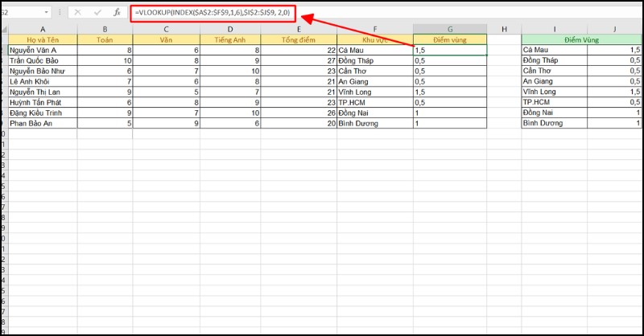Viewport: 644px width, 336px height.
Task: Click the 'Cà Mau' cell in column F
Action: [x=375, y=50]
